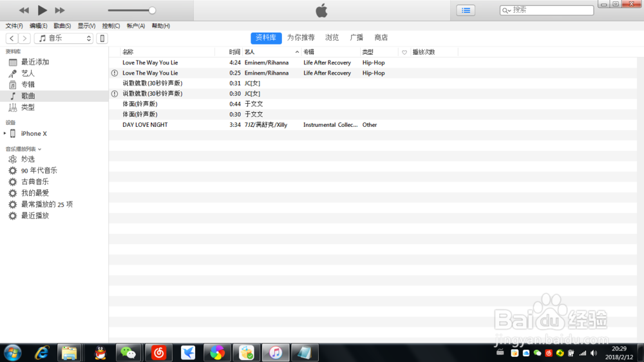Open WeChat from the taskbar
The image size is (644, 362).
click(x=128, y=353)
